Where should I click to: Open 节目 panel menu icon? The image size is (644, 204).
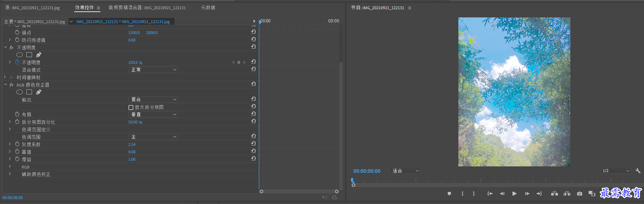click(410, 8)
